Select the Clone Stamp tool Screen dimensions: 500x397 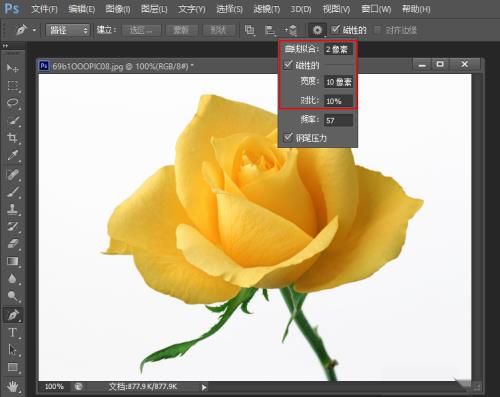click(13, 209)
